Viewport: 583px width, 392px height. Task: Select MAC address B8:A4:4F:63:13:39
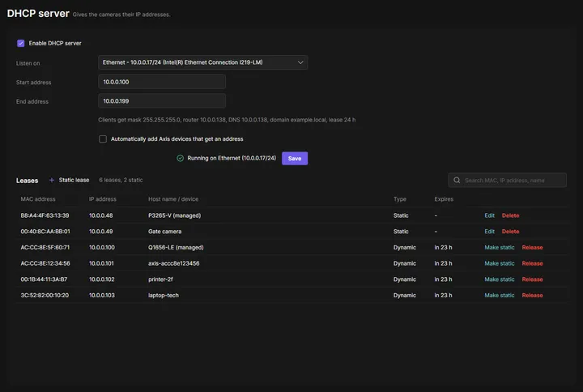point(45,215)
